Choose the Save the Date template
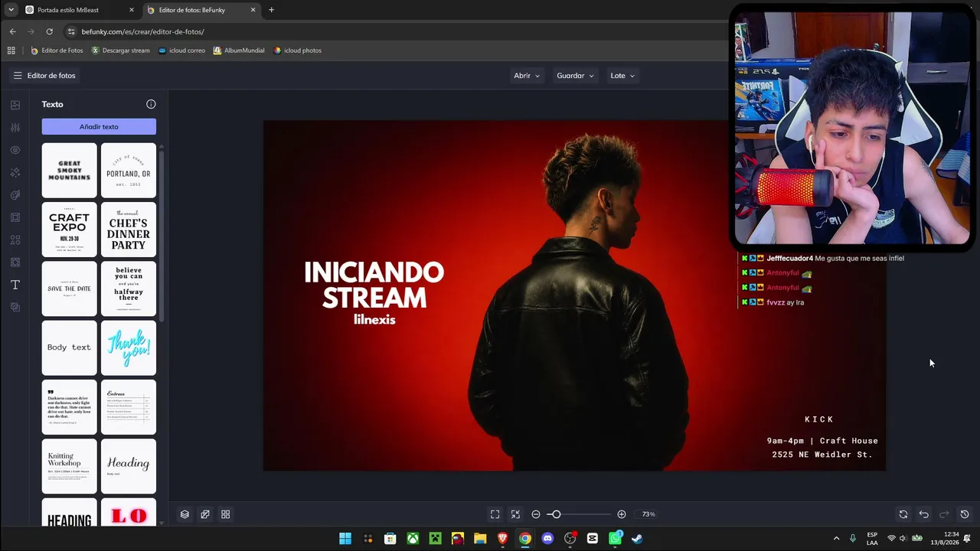This screenshot has width=980, height=551. pyautogui.click(x=70, y=289)
